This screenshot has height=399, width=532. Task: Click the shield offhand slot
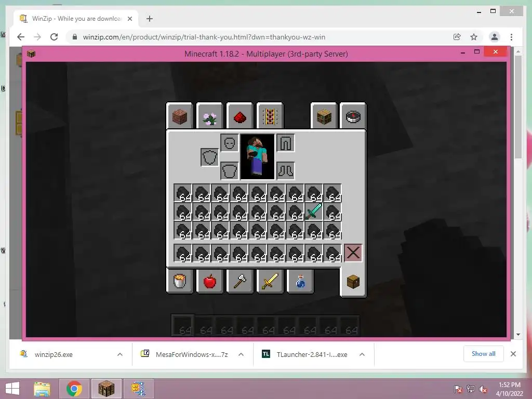(x=209, y=157)
